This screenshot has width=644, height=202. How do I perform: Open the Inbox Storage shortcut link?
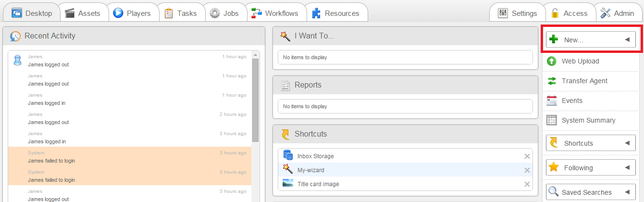[x=315, y=156]
